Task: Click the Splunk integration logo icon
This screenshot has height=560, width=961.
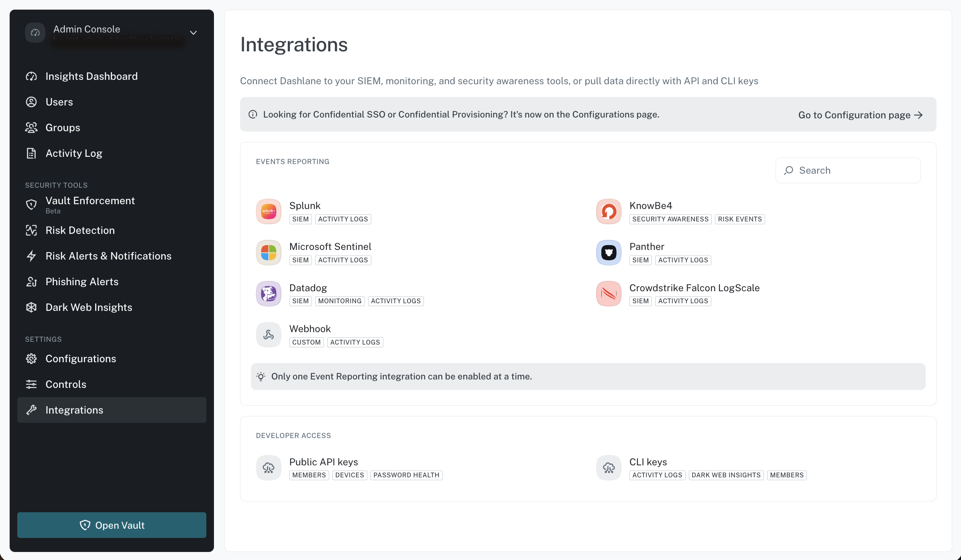Action: 269,211
